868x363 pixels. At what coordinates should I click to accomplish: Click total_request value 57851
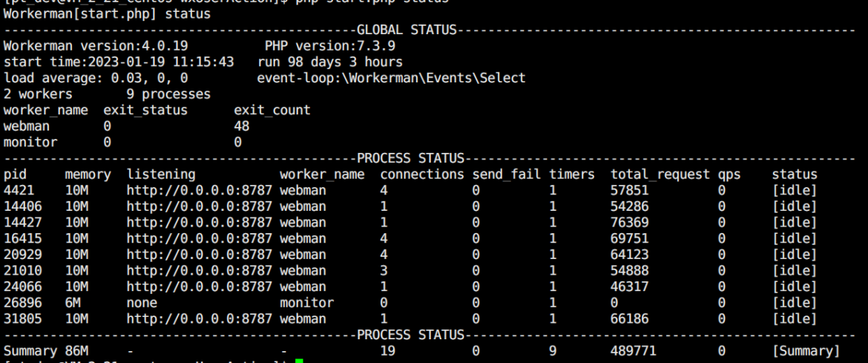tap(629, 191)
